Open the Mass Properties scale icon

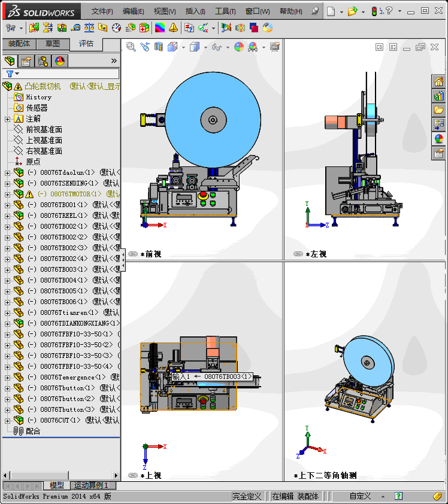click(x=89, y=28)
